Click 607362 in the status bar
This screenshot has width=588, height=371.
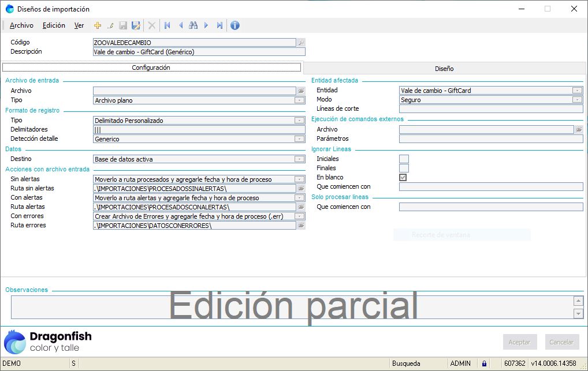tap(515, 363)
